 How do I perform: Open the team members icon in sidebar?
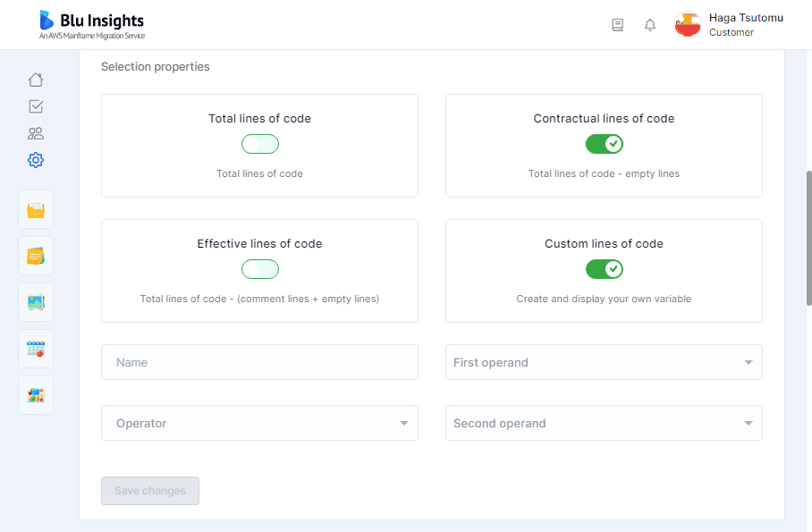pos(36,133)
